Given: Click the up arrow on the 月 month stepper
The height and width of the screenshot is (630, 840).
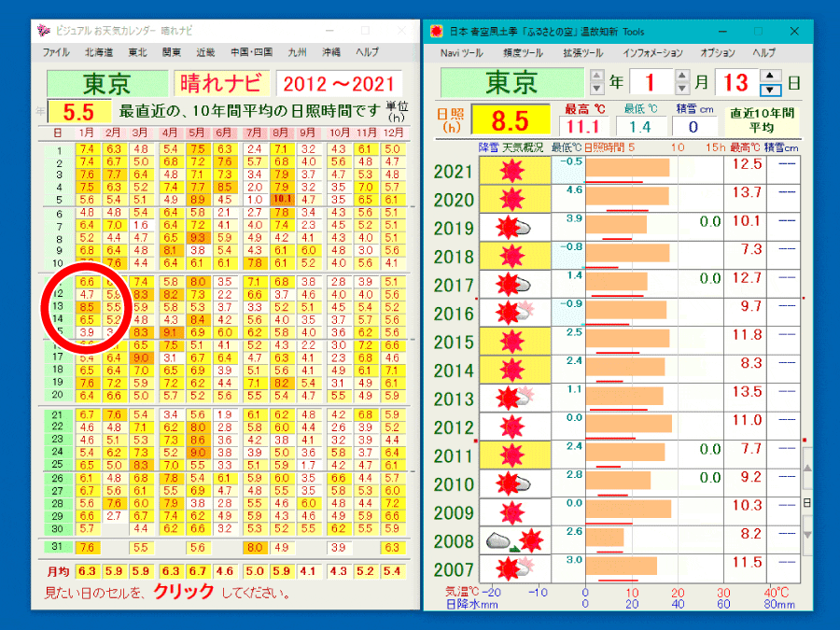Looking at the screenshot, I should click(681, 73).
